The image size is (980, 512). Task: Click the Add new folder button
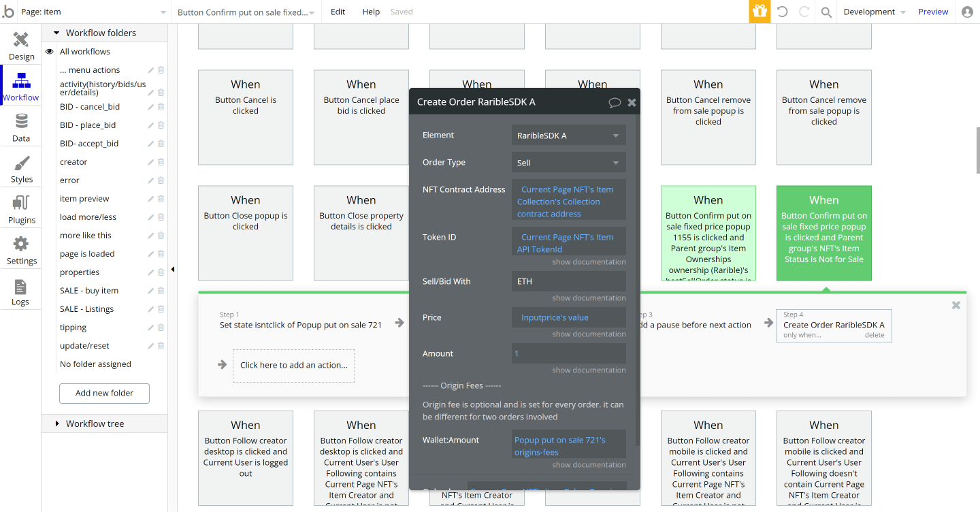(103, 393)
